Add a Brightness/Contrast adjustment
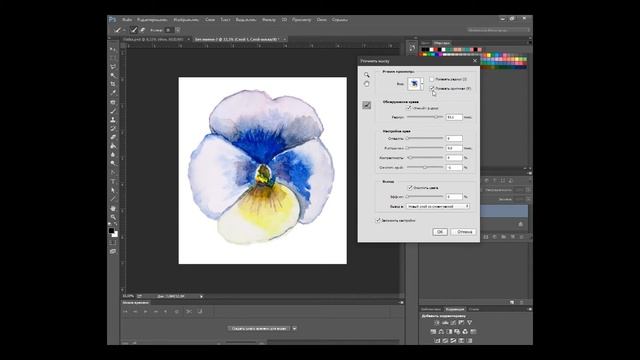 pyautogui.click(x=437, y=323)
